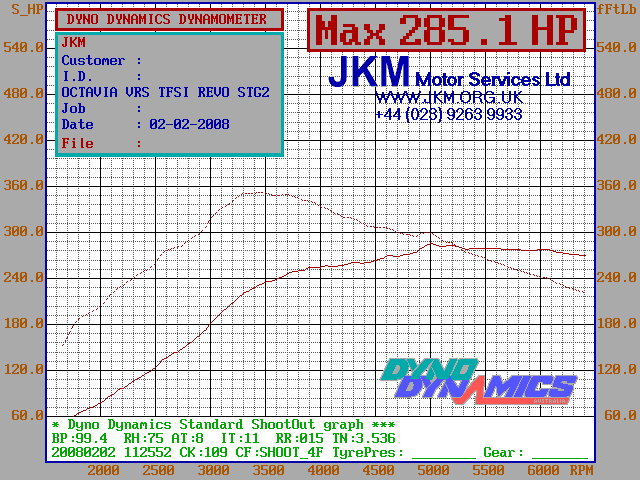640x480 pixels.
Task: Click the 2000 RPM axis label
Action: coord(103,470)
